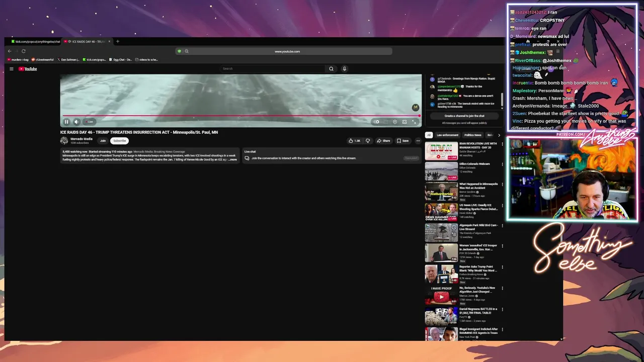The image size is (644, 362).
Task: Toggle theater mode on video player
Action: 405,122
